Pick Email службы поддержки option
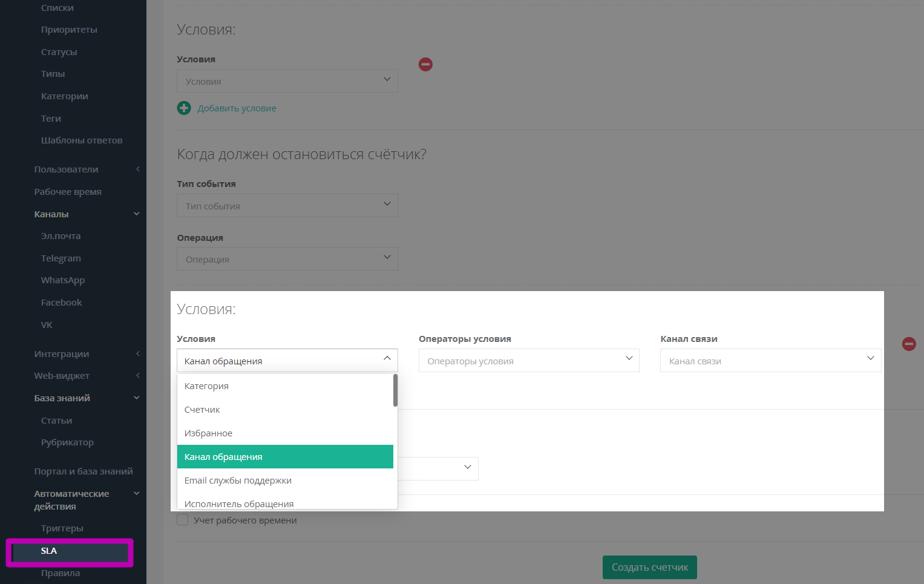 pyautogui.click(x=238, y=481)
